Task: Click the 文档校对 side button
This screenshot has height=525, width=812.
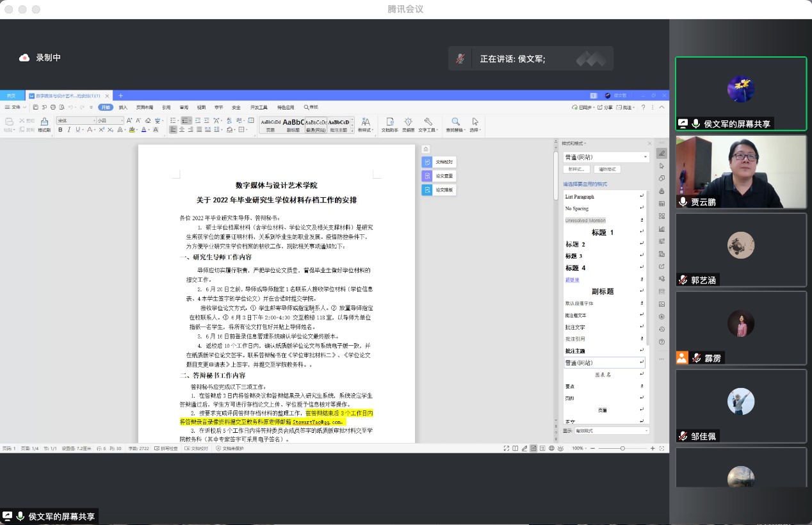Action: pos(439,162)
